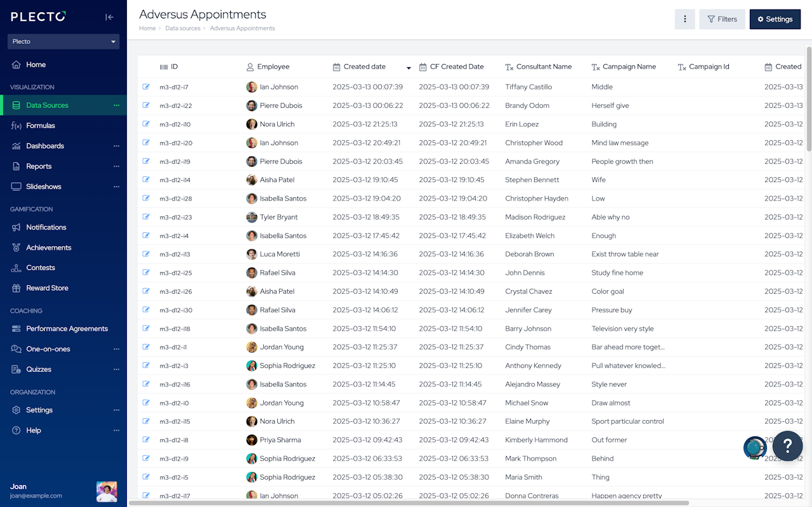This screenshot has width=812, height=507.
Task: Edit row m3-d12-i28 with pencil icon
Action: (146, 198)
